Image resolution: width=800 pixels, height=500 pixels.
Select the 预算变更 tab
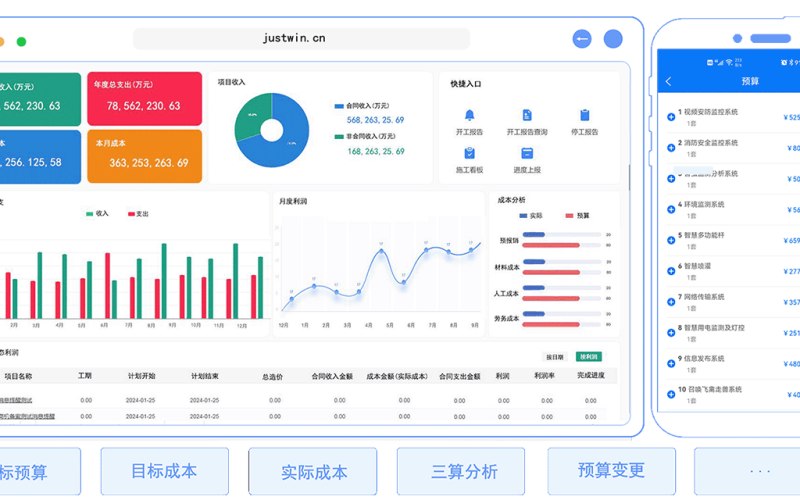pos(611,470)
